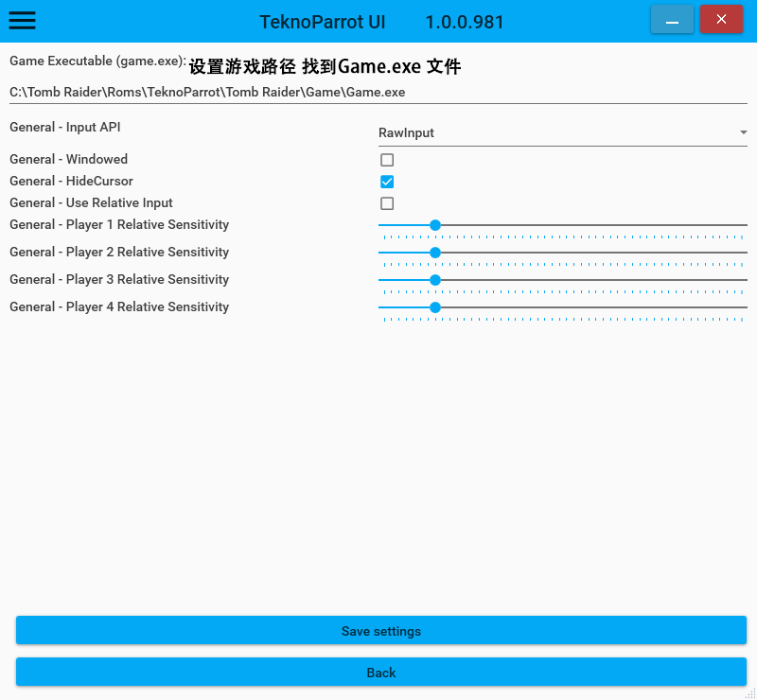Enable the Use Relative Input checkbox
This screenshot has width=757, height=700.
[x=387, y=203]
